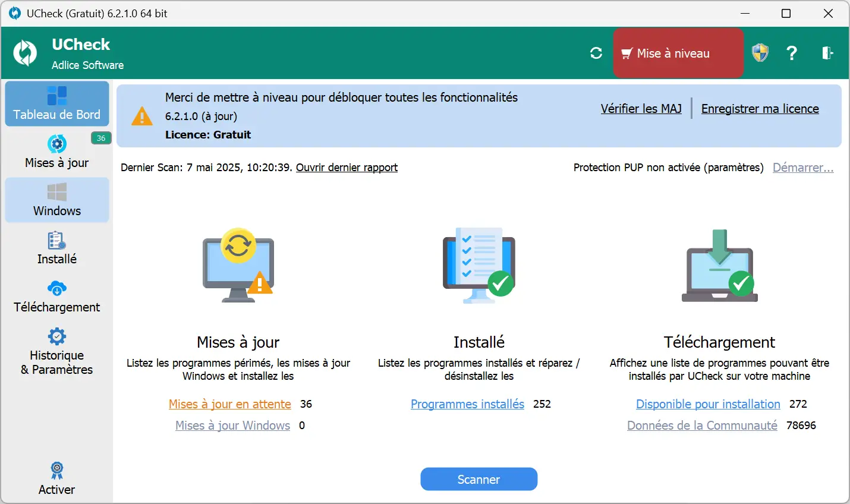Open Disponible pour installation link
Image resolution: width=850 pixels, height=504 pixels.
click(708, 404)
